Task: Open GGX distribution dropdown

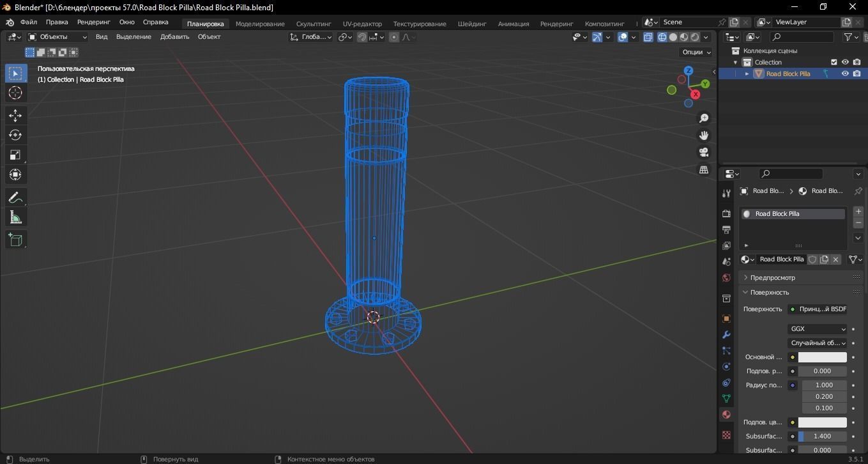Action: point(817,329)
